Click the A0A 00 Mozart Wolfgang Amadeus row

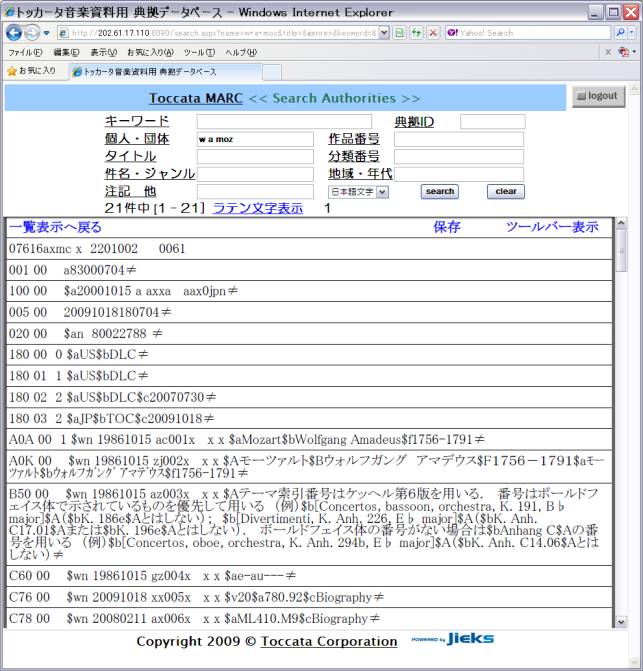(x=309, y=439)
